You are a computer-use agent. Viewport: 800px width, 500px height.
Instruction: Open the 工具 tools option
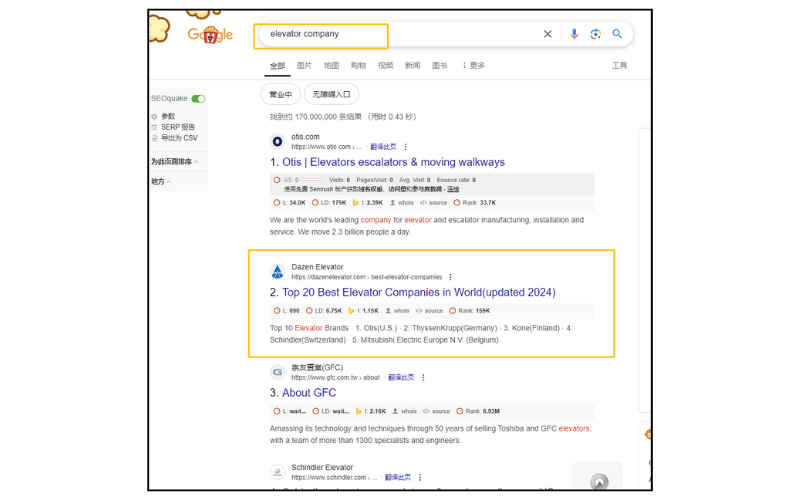[619, 66]
